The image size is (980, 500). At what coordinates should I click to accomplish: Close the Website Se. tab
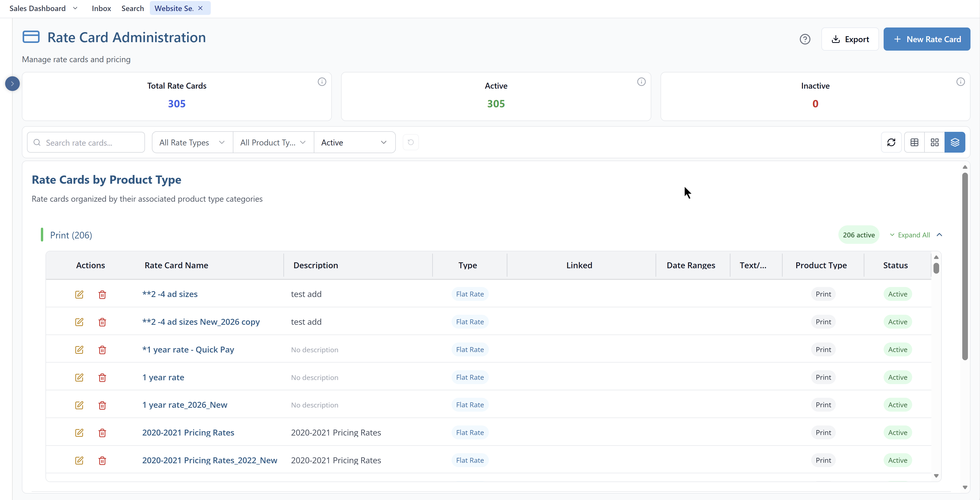click(200, 8)
